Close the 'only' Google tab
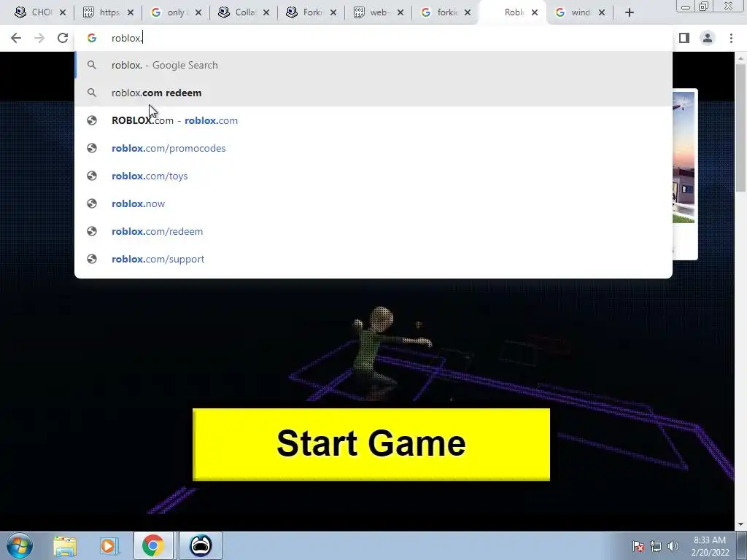Screen dimensions: 747x560 tap(198, 12)
